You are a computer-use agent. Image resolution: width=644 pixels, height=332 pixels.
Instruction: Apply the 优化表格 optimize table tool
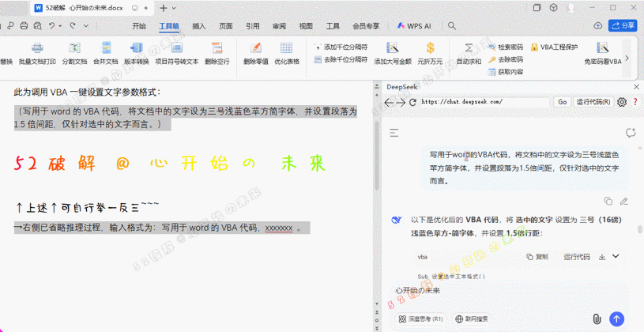click(x=287, y=54)
